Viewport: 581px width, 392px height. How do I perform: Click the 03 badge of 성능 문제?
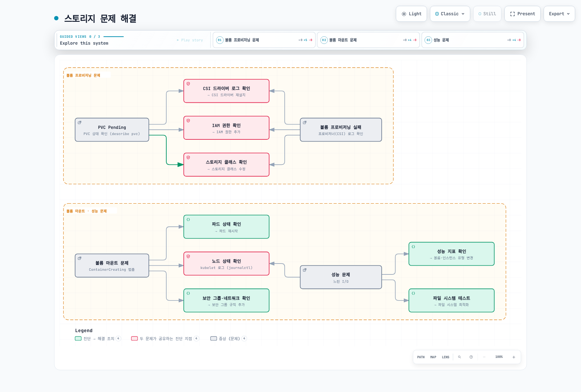point(428,40)
